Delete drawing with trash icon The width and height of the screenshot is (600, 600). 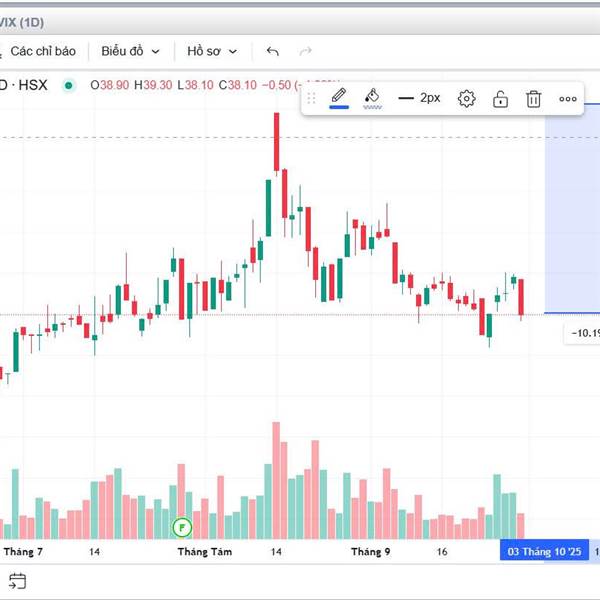tap(533, 99)
